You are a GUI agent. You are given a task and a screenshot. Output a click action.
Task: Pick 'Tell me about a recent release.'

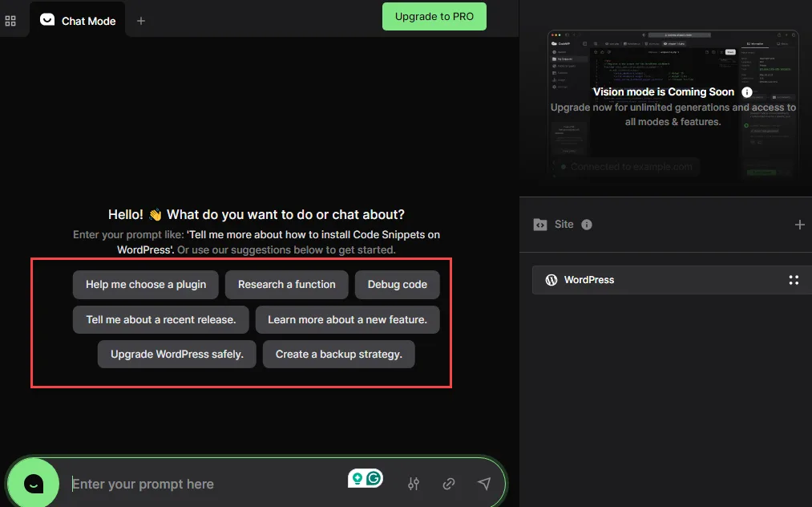click(160, 320)
